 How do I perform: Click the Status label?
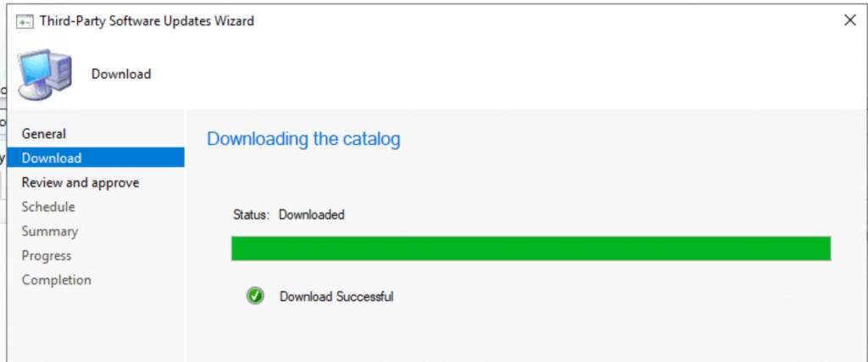pos(251,214)
